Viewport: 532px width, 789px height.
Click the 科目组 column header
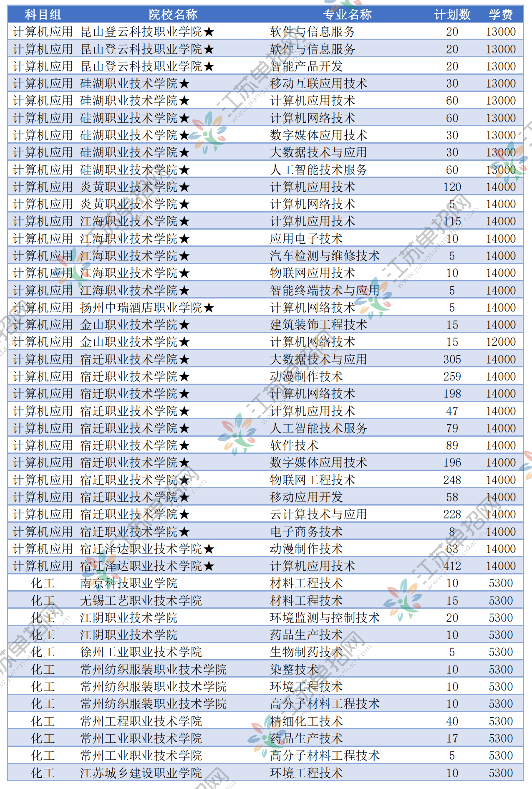tap(43, 15)
